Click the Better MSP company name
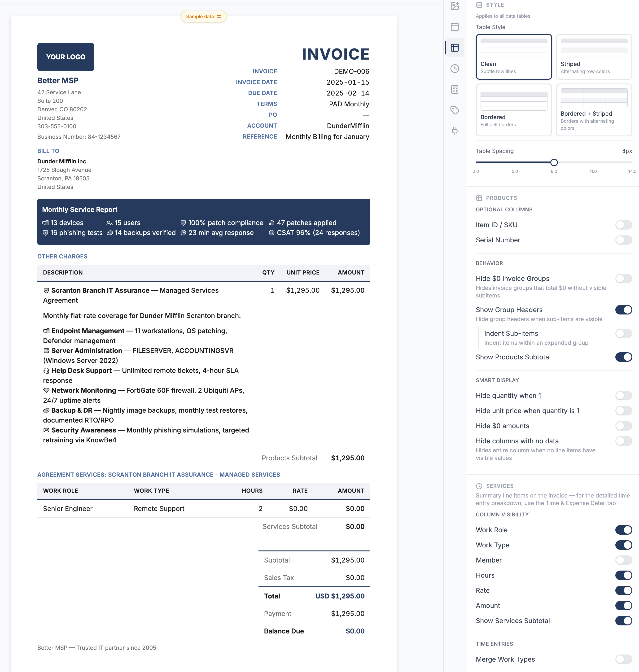This screenshot has height=672, width=639. (58, 80)
